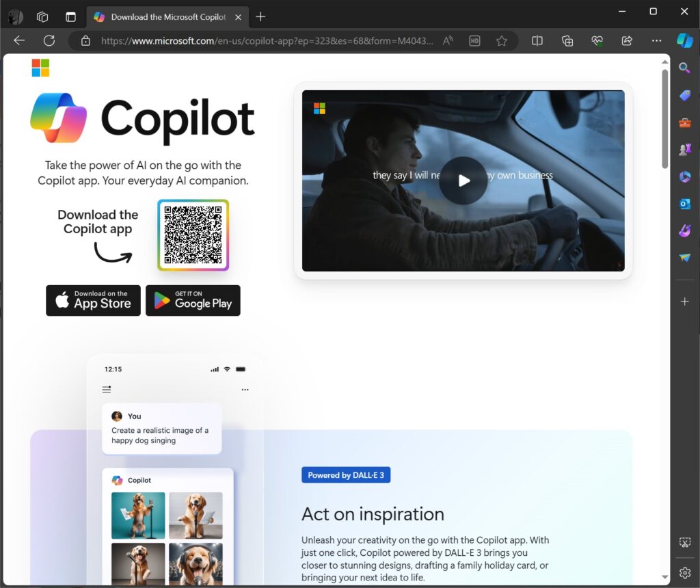
Task: Add this page to favorites
Action: tap(502, 40)
